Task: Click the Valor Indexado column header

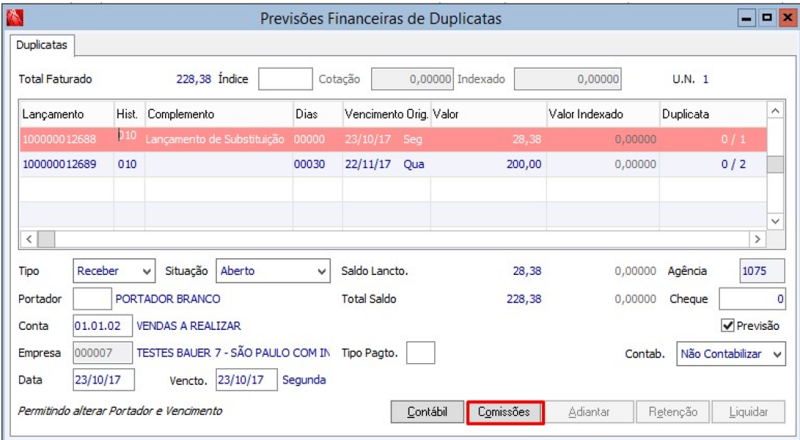Action: point(603,114)
